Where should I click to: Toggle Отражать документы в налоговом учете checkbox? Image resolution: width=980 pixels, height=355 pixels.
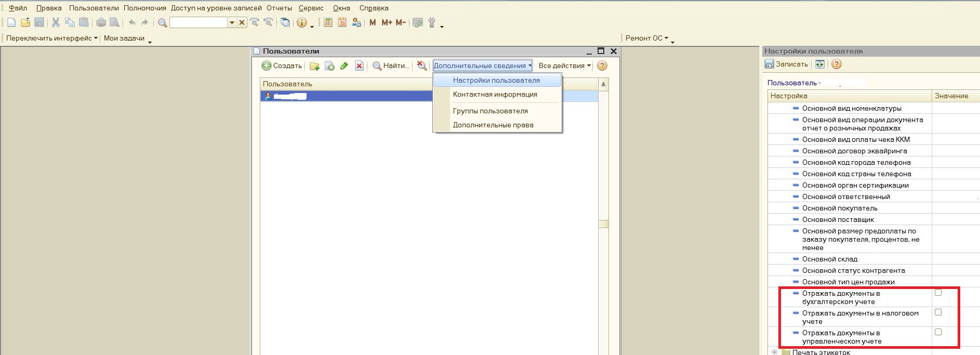(938, 312)
